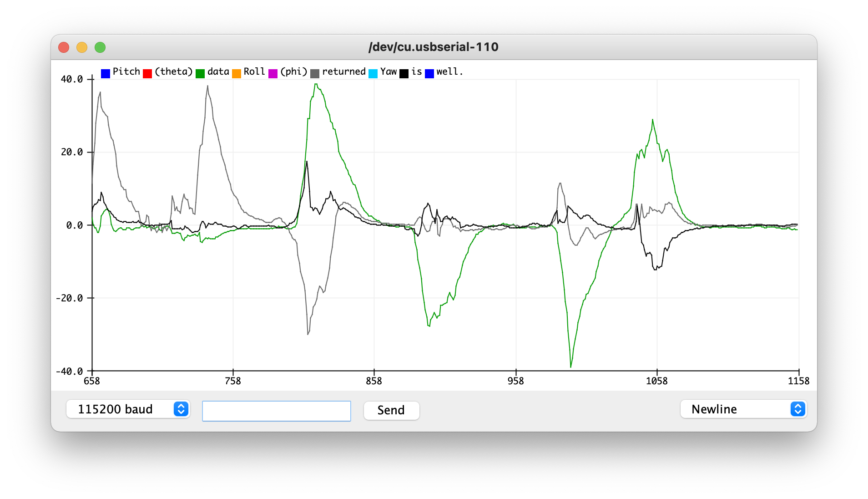This screenshot has width=868, height=499.
Task: Click the -40.0 y-axis label
Action: pos(69,371)
